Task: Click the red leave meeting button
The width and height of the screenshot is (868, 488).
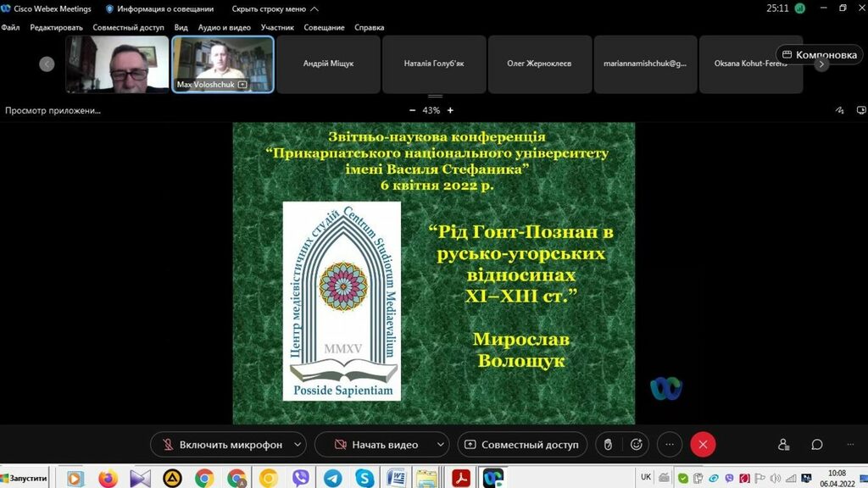Action: tap(703, 444)
